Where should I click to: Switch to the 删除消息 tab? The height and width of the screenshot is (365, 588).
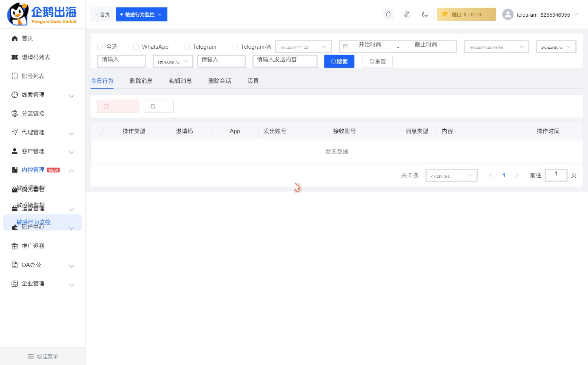point(141,81)
